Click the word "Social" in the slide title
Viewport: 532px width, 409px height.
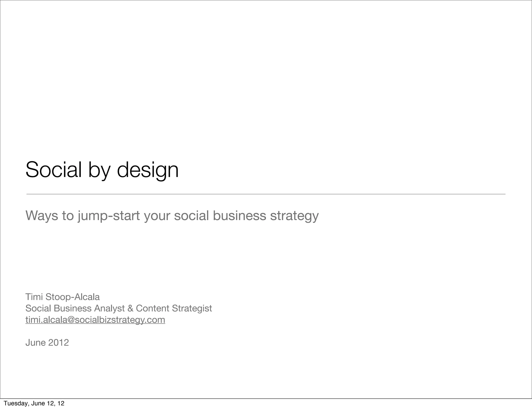point(54,170)
